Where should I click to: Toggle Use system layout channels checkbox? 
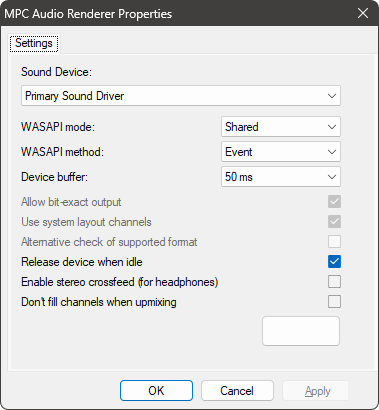tap(334, 222)
